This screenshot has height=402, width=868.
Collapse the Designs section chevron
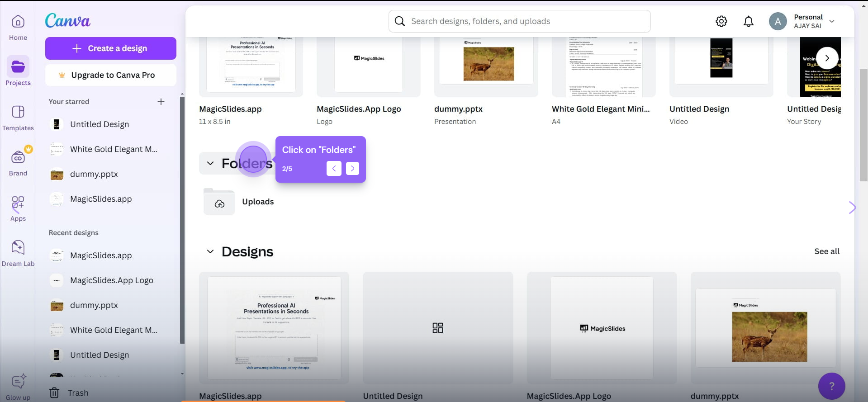point(210,251)
